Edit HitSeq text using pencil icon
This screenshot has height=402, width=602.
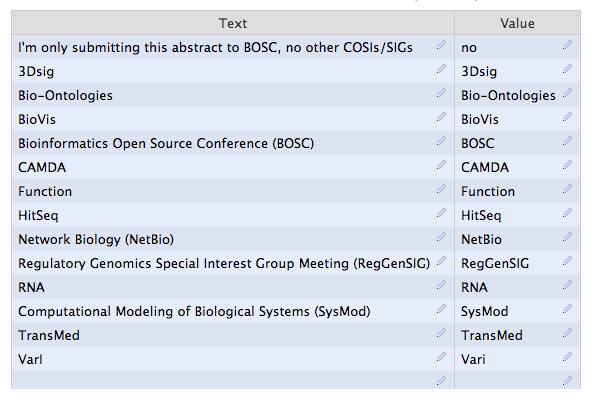pos(441,214)
